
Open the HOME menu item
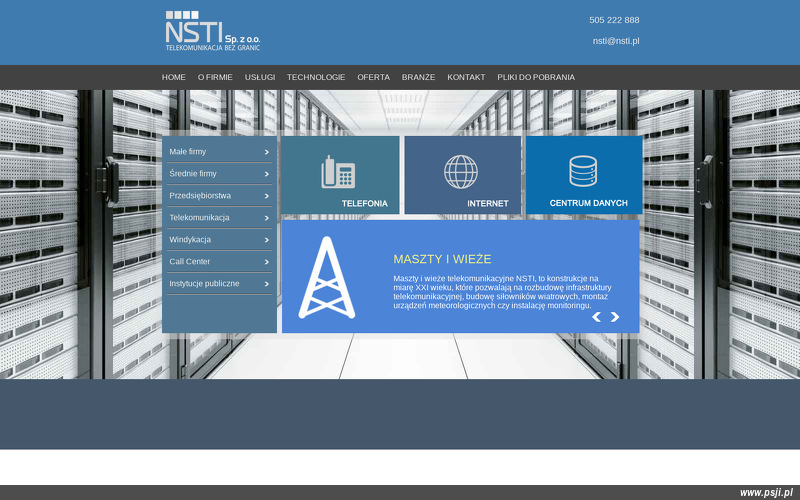tap(173, 77)
